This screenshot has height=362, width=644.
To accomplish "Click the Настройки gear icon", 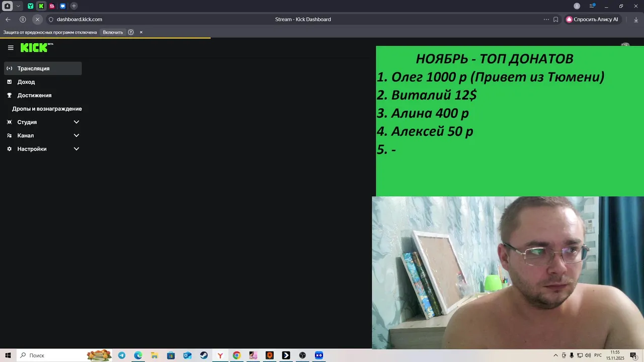I will point(9,149).
